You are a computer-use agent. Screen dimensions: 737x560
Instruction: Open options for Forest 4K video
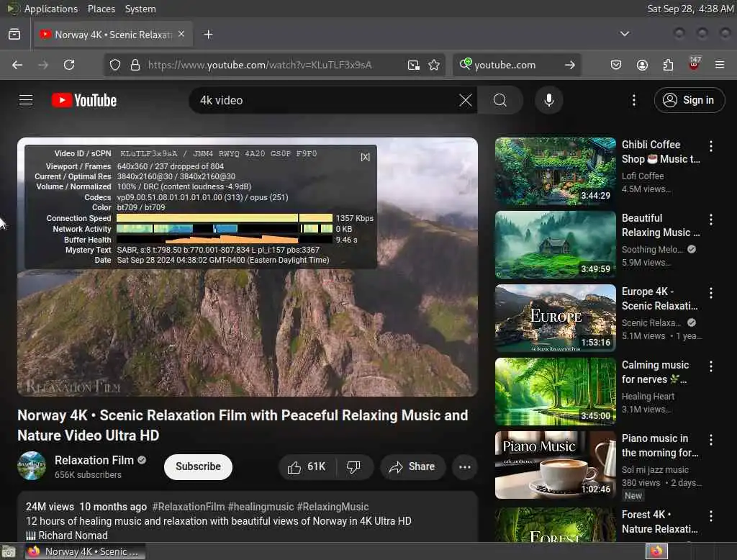(711, 516)
